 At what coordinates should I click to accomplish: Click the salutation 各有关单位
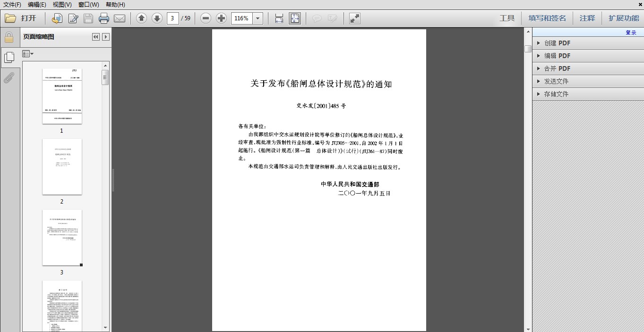pyautogui.click(x=252, y=126)
